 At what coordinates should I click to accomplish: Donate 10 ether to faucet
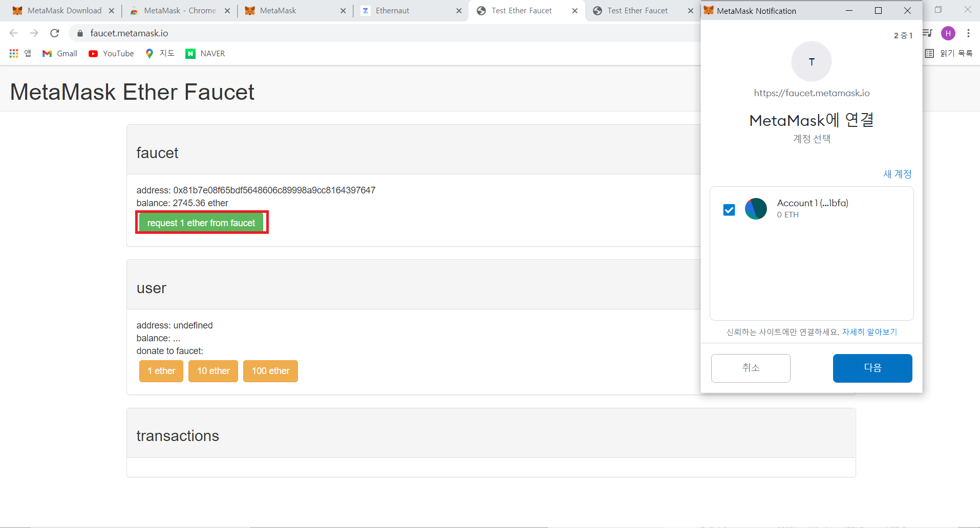(x=214, y=371)
